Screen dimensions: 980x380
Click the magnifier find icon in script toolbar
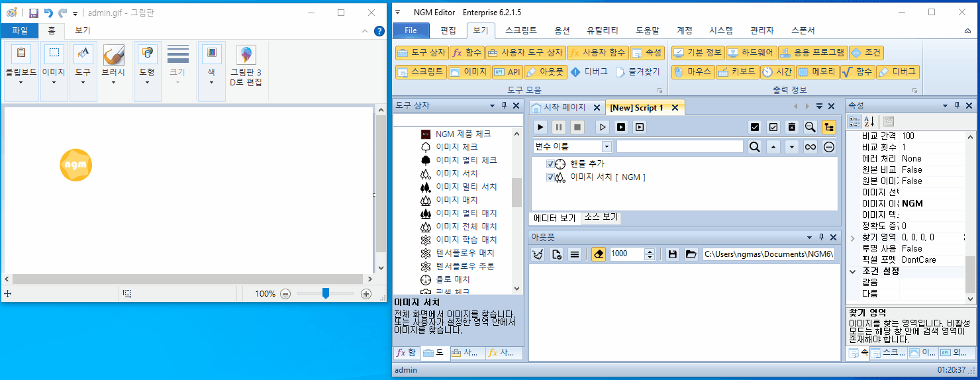pyautogui.click(x=810, y=126)
